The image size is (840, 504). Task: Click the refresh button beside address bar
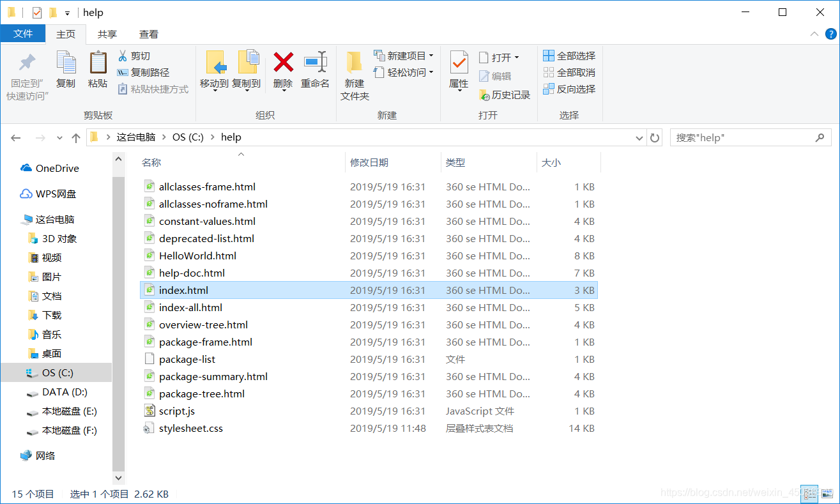[654, 137]
